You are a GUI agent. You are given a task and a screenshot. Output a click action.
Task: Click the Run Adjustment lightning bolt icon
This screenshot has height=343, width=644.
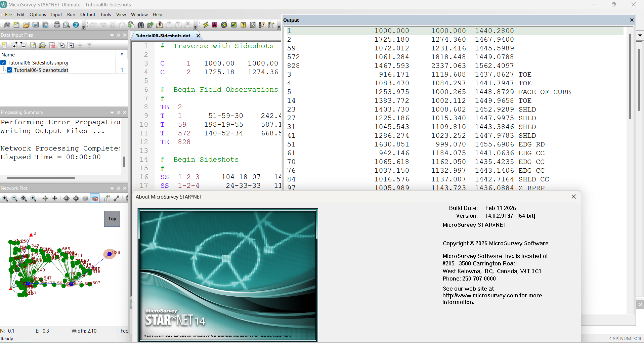coord(206,25)
